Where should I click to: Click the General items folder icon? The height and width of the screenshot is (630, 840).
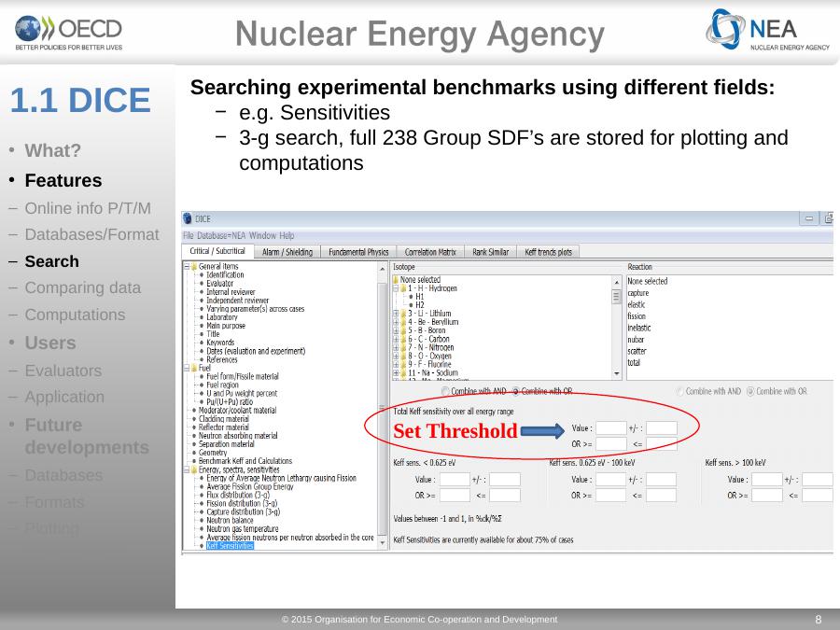[x=194, y=267]
